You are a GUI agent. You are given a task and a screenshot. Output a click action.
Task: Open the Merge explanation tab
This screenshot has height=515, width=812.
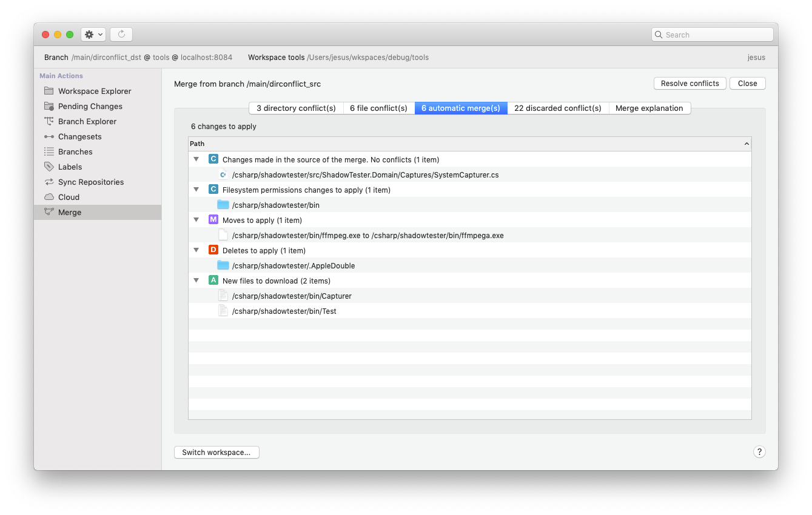649,108
